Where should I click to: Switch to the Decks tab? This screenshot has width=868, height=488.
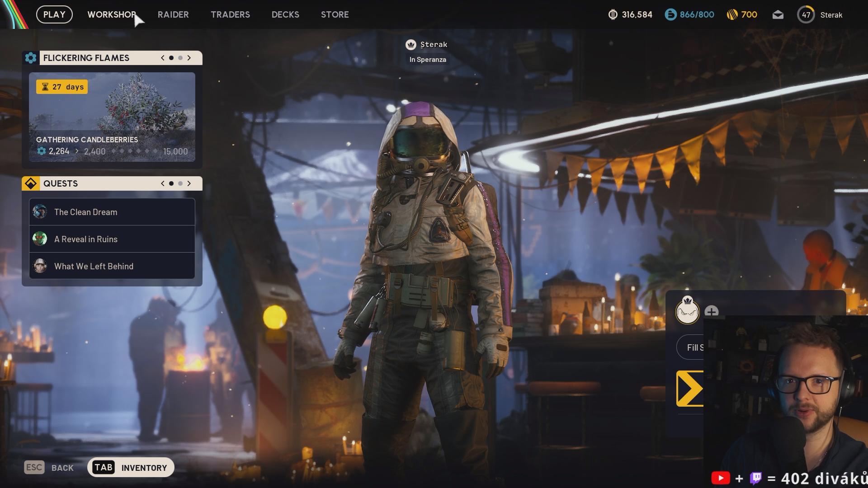pos(285,14)
